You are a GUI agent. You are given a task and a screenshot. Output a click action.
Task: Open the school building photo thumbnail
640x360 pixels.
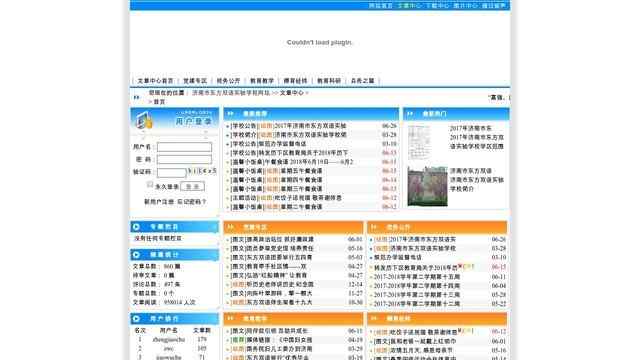[427, 186]
